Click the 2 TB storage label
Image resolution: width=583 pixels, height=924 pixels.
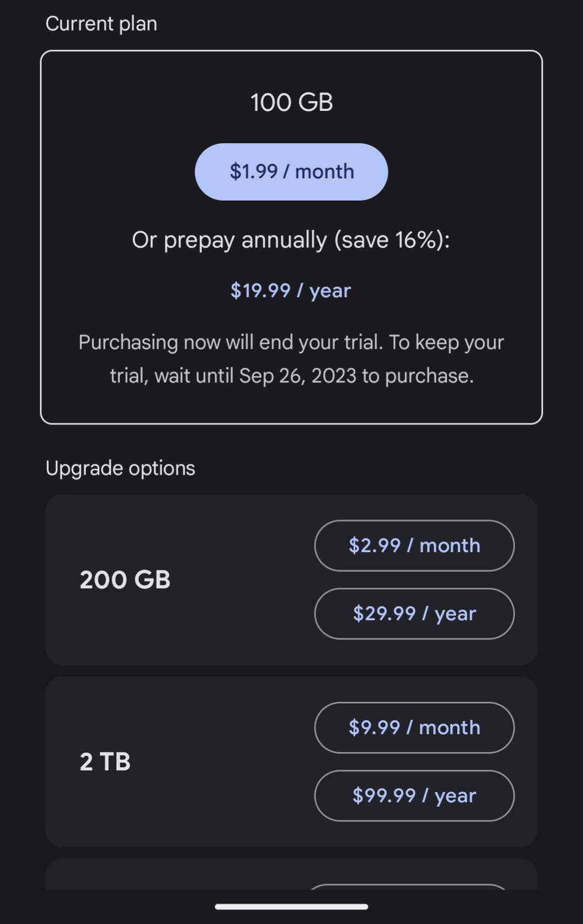click(x=105, y=761)
